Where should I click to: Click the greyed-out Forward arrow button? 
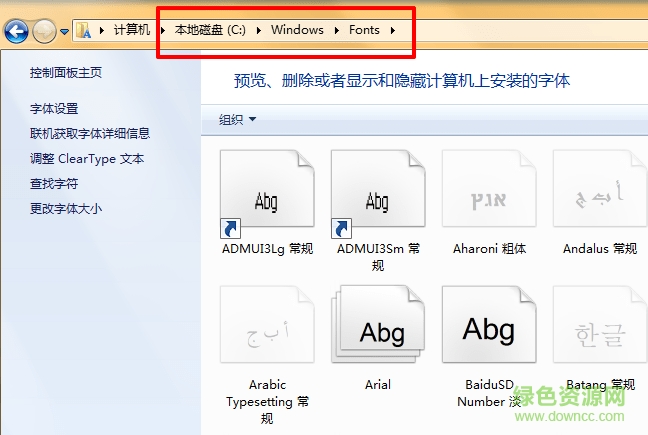45,31
